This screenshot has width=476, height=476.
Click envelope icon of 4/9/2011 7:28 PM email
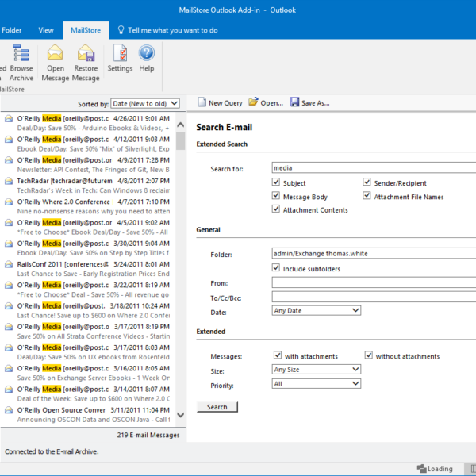point(9,160)
